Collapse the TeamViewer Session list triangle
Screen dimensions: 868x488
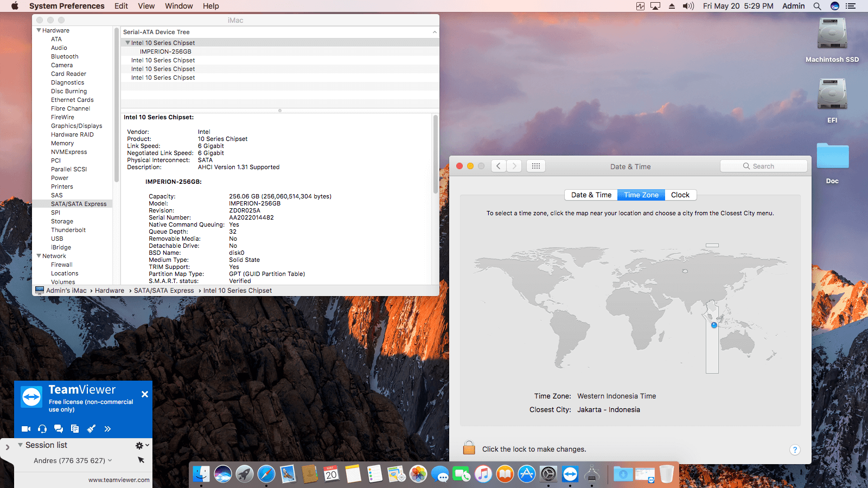click(x=20, y=445)
